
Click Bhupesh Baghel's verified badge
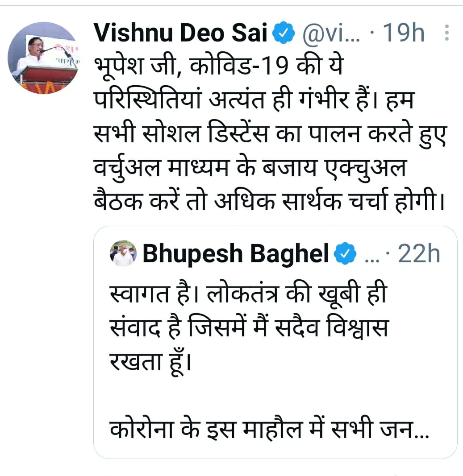pyautogui.click(x=345, y=254)
